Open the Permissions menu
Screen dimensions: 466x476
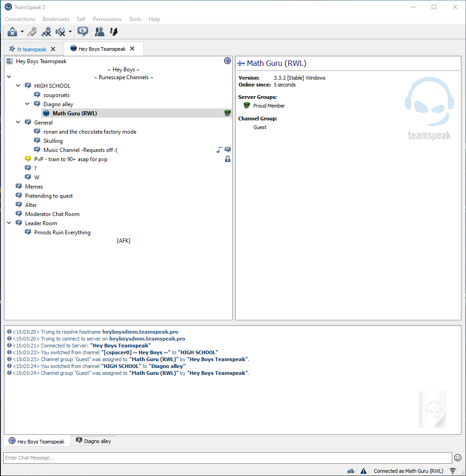point(107,19)
